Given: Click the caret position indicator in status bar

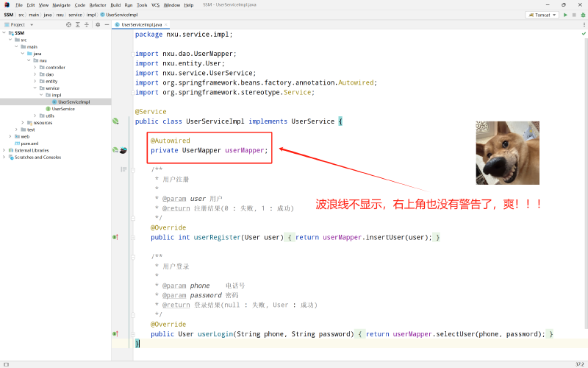Looking at the screenshot, I should (580, 364).
